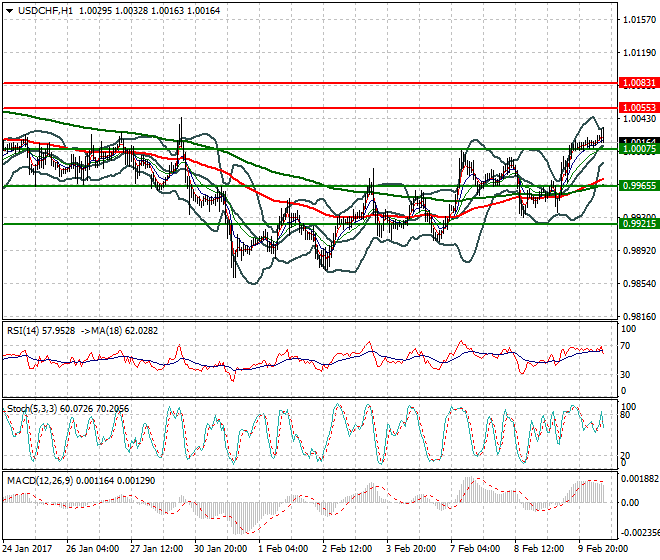Click the MACD scale value 0.001882
This screenshot has width=660, height=560.
coord(640,479)
